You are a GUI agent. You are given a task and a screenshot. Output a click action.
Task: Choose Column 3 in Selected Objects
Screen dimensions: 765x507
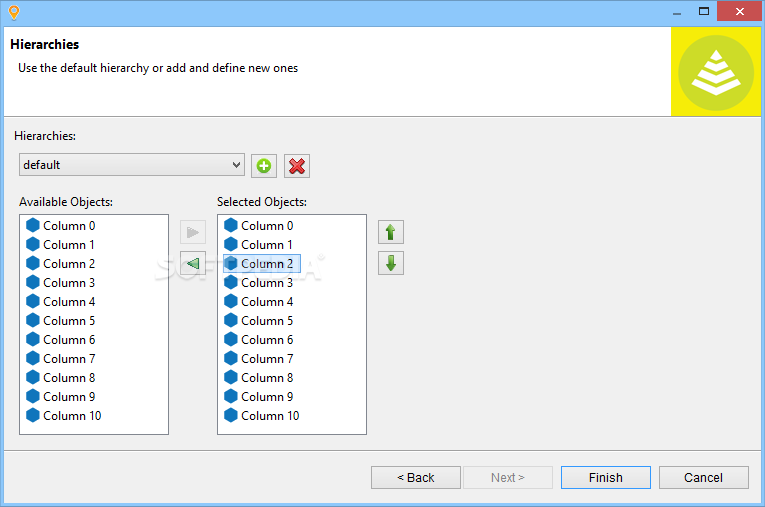coord(259,283)
